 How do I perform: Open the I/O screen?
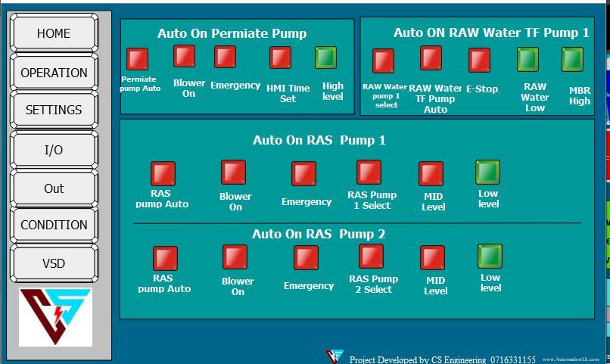[x=54, y=150]
